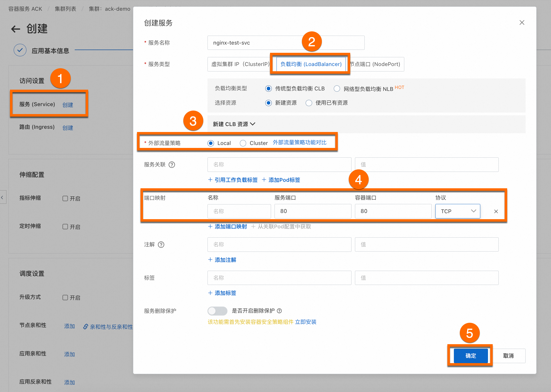Select 节点端口 (NodePort) service type
This screenshot has width=551, height=392.
[x=375, y=64]
